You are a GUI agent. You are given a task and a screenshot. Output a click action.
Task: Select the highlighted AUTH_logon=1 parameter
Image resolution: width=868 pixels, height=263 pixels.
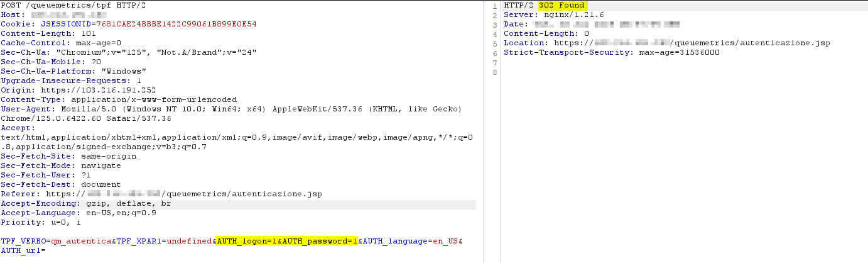click(247, 241)
